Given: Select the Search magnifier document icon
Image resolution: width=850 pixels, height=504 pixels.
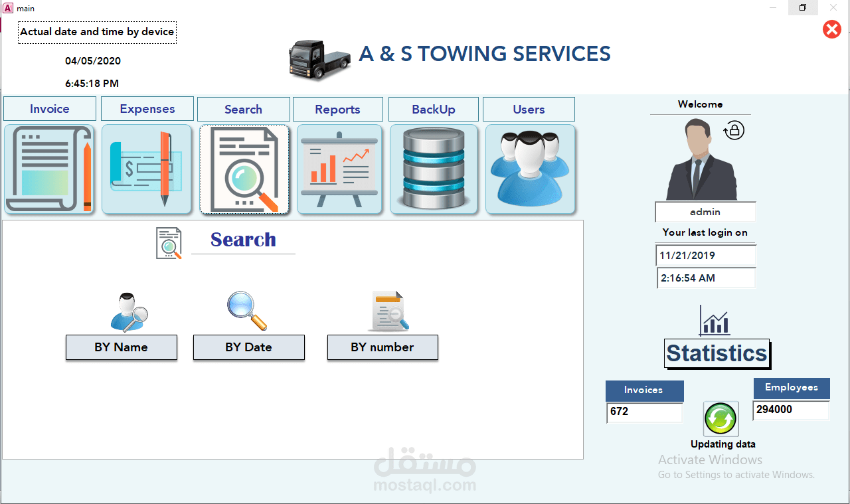Looking at the screenshot, I should (x=244, y=169).
